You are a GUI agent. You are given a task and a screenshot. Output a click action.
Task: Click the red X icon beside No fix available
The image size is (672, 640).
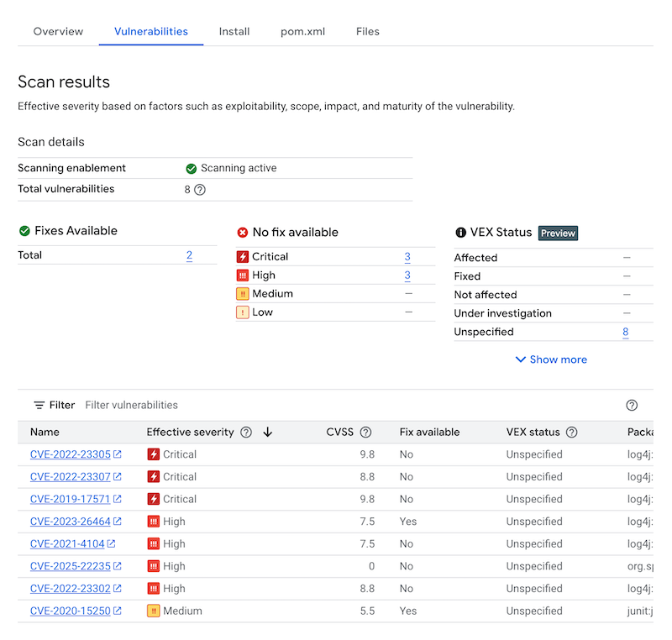pyautogui.click(x=242, y=232)
